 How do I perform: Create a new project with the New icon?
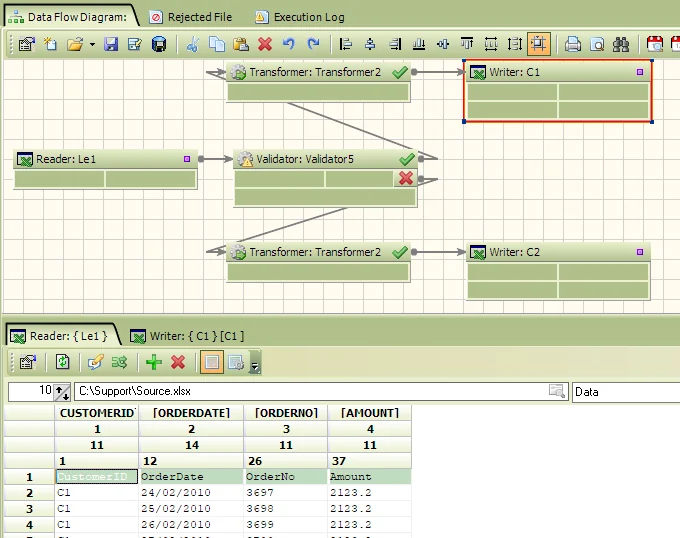pos(51,44)
